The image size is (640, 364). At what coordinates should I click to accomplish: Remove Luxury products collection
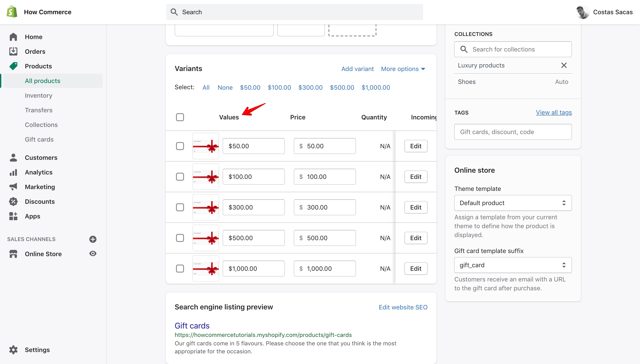pos(564,65)
